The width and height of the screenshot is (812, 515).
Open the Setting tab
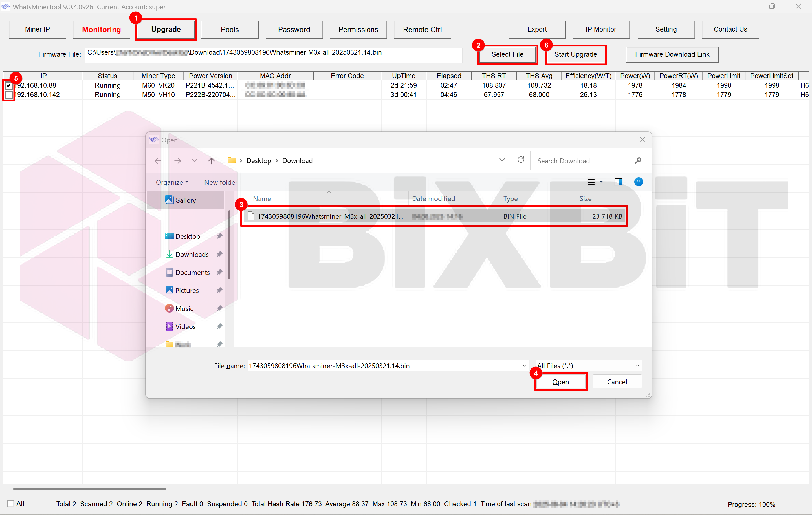(x=666, y=30)
